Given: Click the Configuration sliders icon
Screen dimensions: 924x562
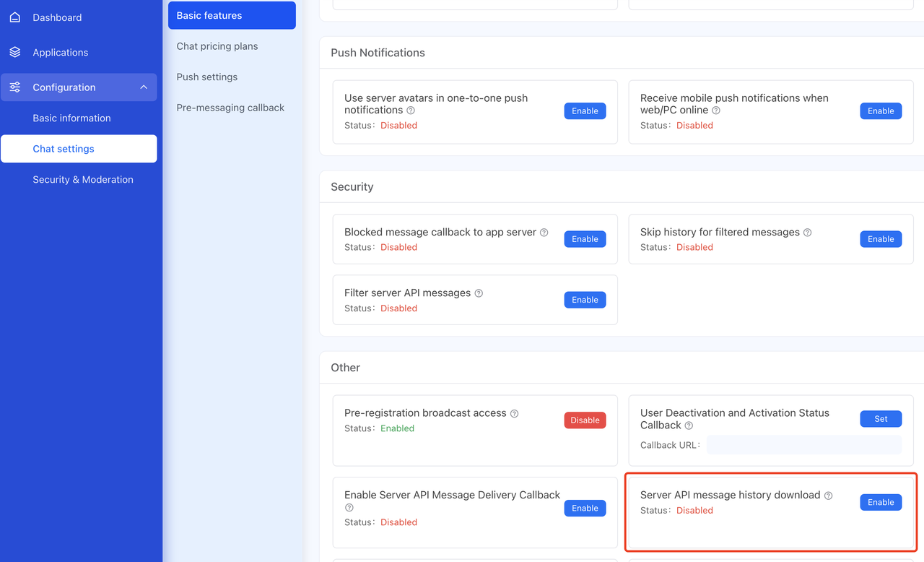Looking at the screenshot, I should tap(15, 87).
